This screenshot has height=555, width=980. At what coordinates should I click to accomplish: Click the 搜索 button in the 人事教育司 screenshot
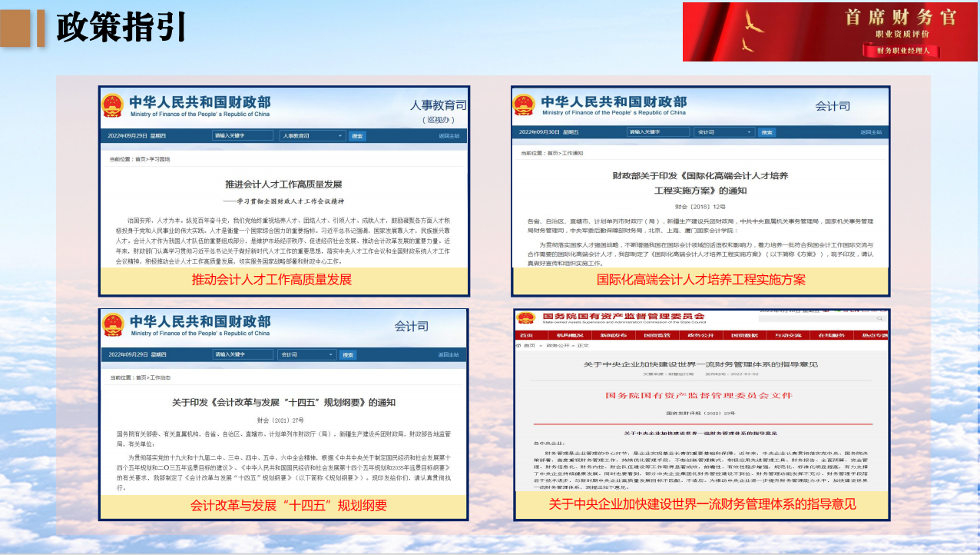[357, 136]
